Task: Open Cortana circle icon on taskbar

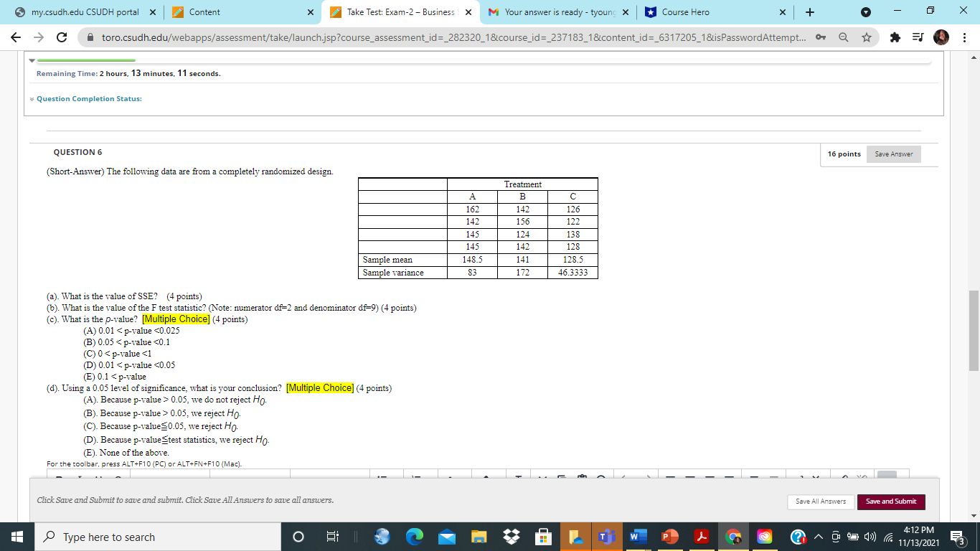Action: (x=298, y=537)
